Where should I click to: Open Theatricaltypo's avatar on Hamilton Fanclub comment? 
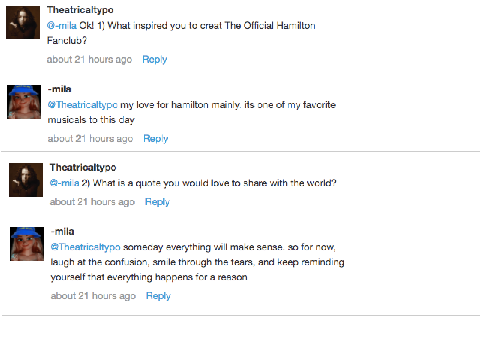point(23,22)
